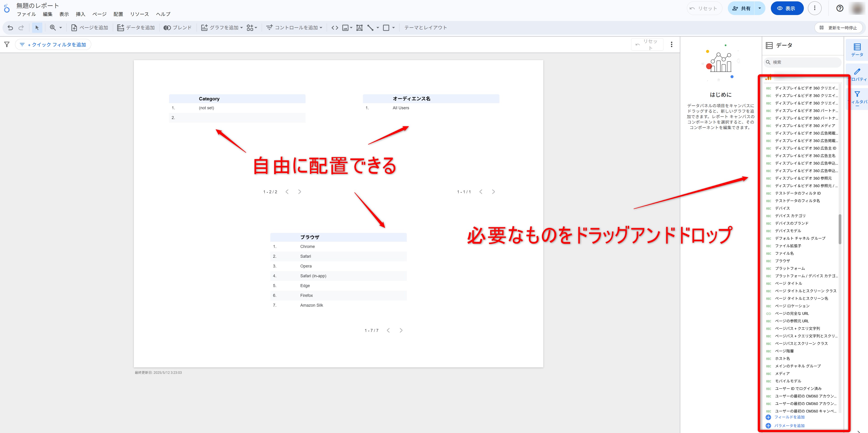
Task: Open the community visualizations and components icon
Action: (x=252, y=28)
